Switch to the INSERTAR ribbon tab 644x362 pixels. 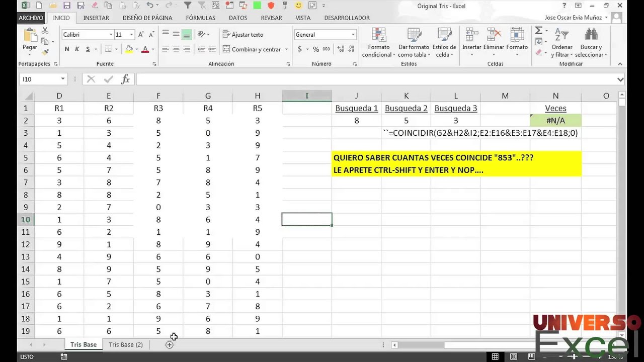[x=96, y=18]
